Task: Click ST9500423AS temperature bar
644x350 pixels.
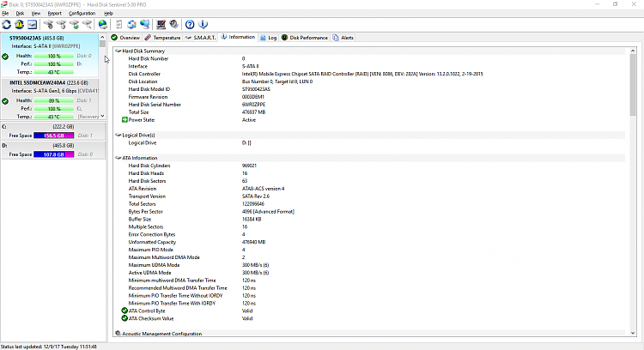Action: coord(54,72)
